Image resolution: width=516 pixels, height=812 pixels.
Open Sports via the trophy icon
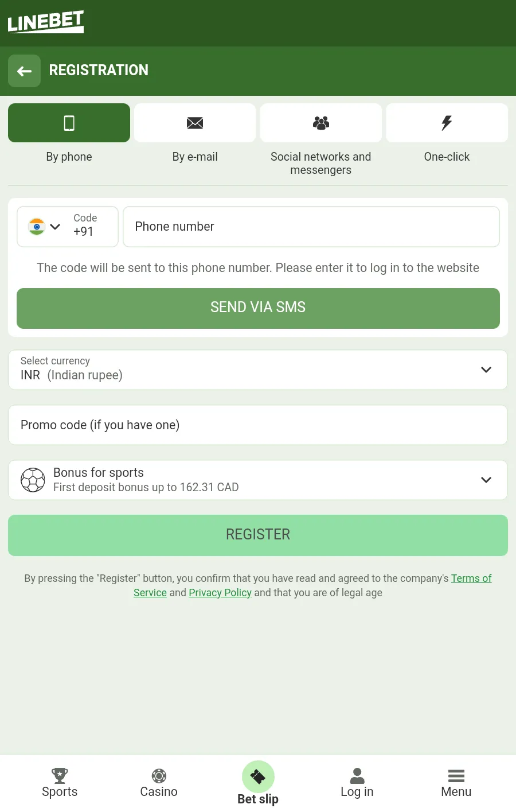[60, 776]
